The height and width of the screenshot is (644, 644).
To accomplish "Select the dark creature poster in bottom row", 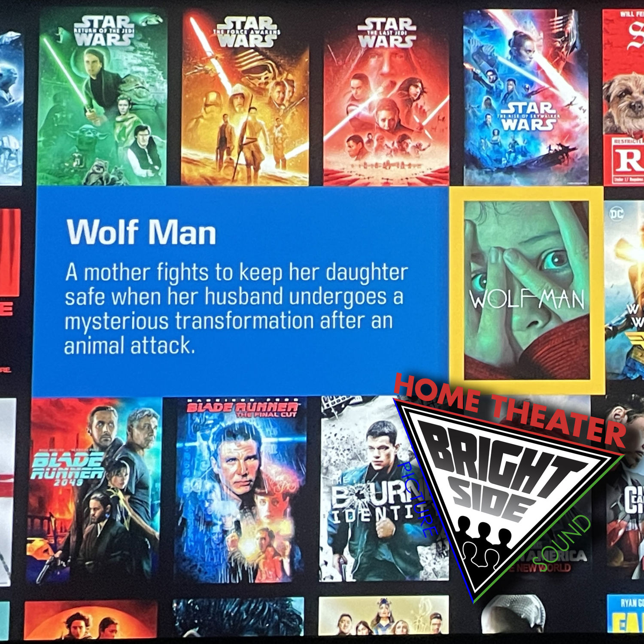I will (x=238, y=617).
